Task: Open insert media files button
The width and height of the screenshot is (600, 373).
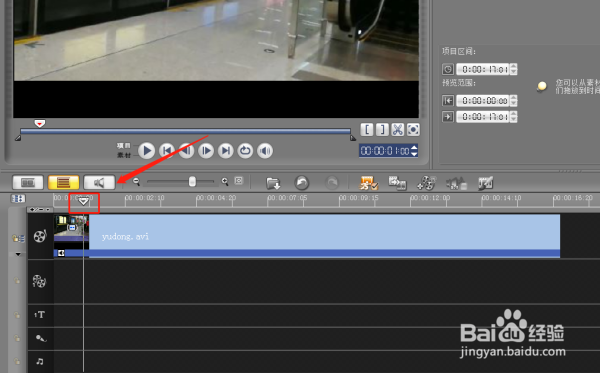Action: (x=273, y=183)
